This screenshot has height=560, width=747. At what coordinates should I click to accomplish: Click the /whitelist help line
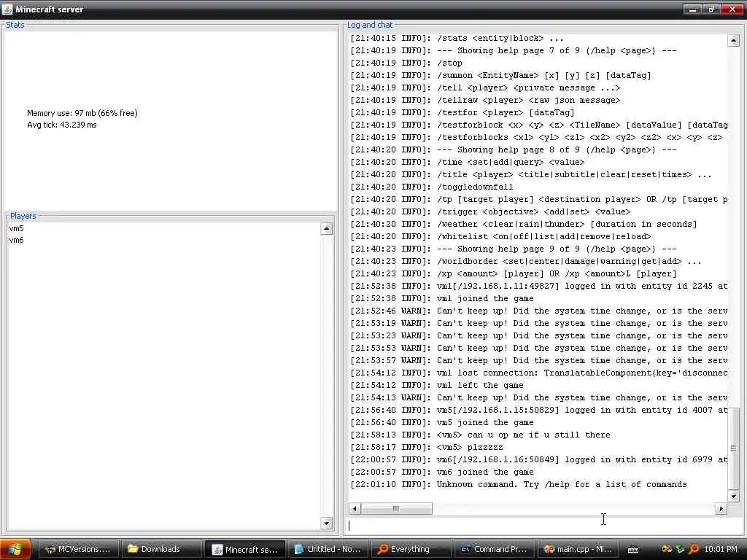(x=500, y=237)
